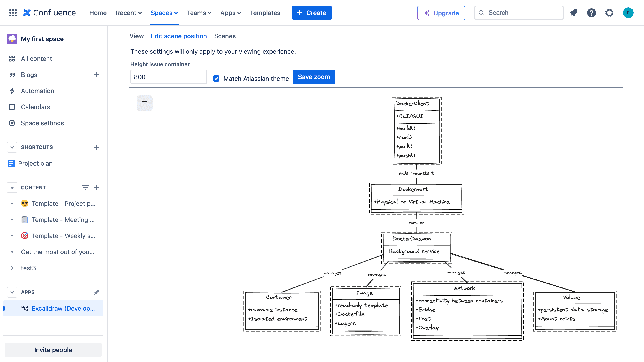
Task: Click the Blogs quote icon
Action: [12, 75]
